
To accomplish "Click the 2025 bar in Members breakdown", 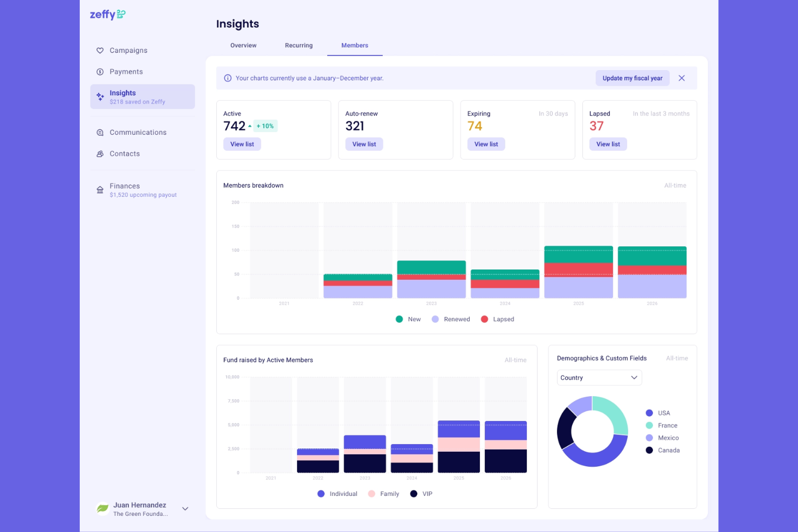I will tap(579, 272).
